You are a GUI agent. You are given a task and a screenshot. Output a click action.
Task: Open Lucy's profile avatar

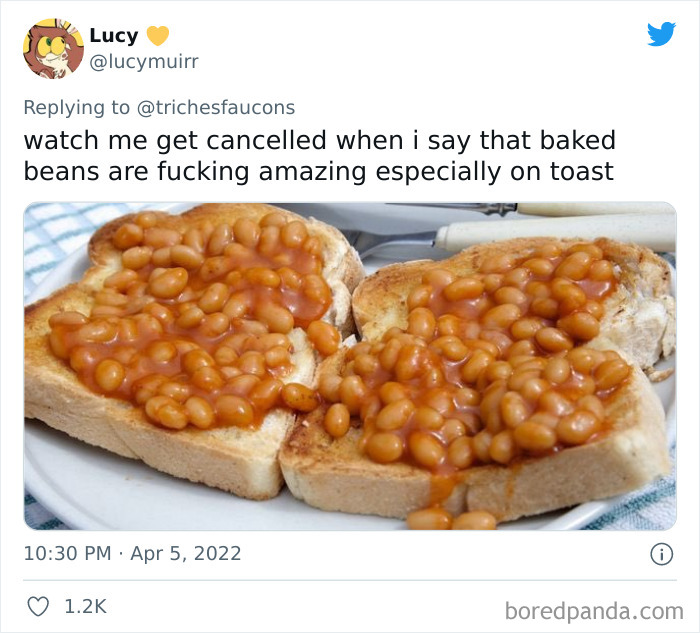pos(54,48)
